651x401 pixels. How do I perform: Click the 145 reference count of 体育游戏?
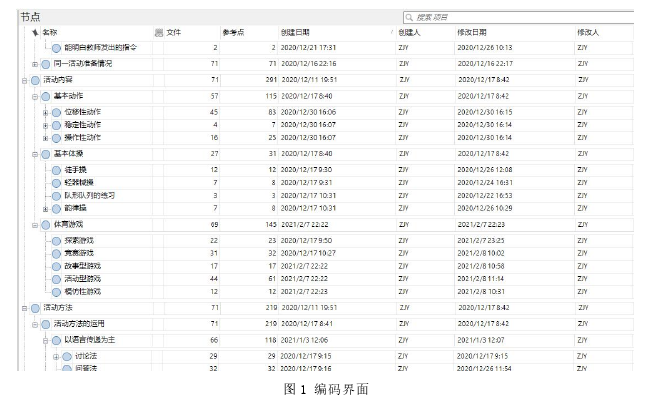click(271, 225)
